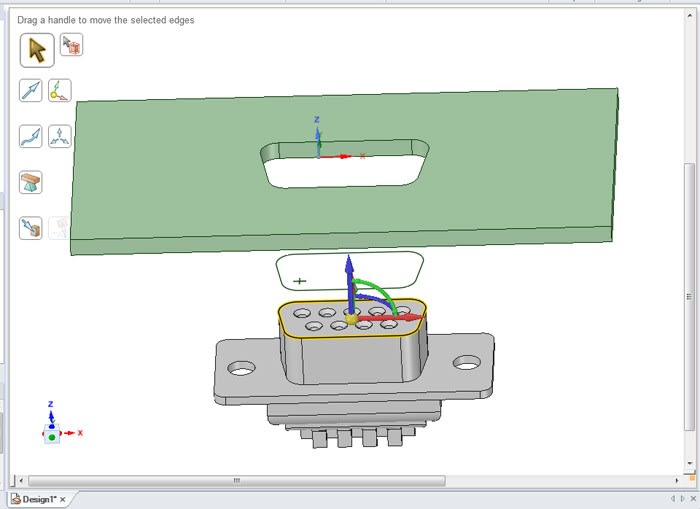The width and height of the screenshot is (700, 509).
Task: Select the gold arrow Select tool guide
Action: pos(37,50)
